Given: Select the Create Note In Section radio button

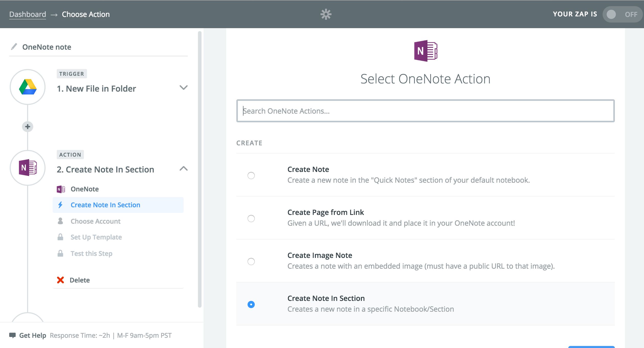Looking at the screenshot, I should pos(251,304).
